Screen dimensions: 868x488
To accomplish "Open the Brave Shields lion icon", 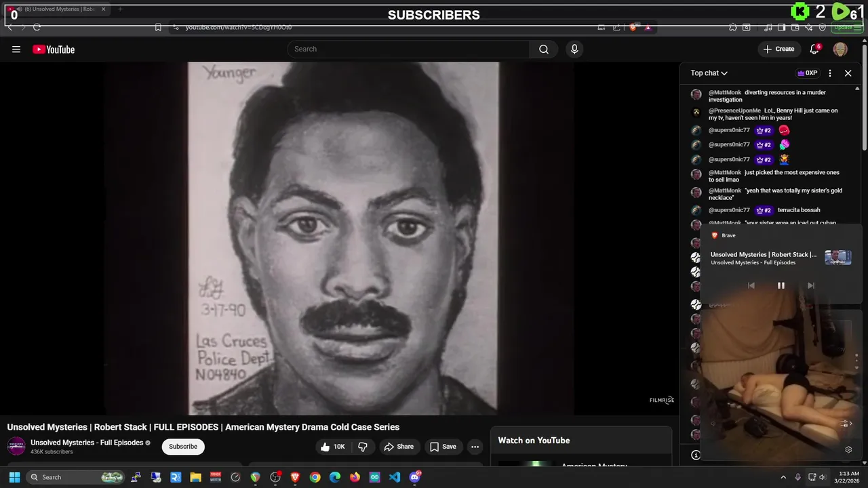I will click(x=633, y=27).
